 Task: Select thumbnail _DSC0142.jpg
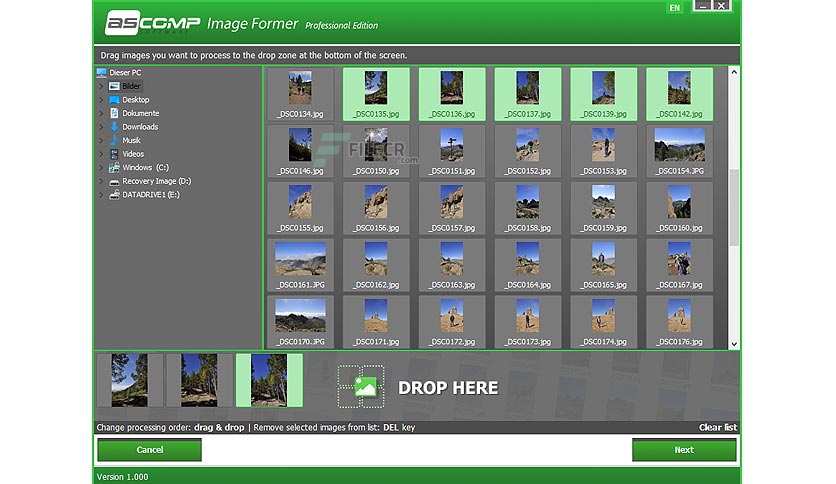(679, 94)
